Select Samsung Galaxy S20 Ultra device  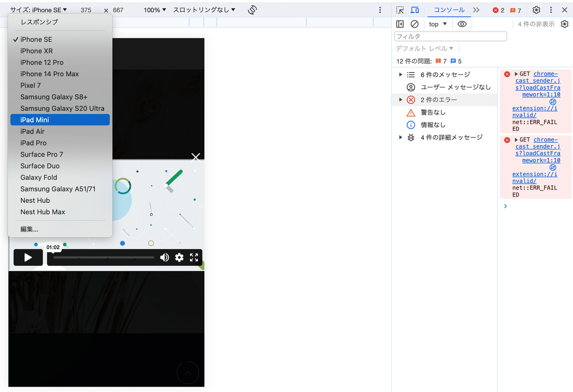point(60,108)
